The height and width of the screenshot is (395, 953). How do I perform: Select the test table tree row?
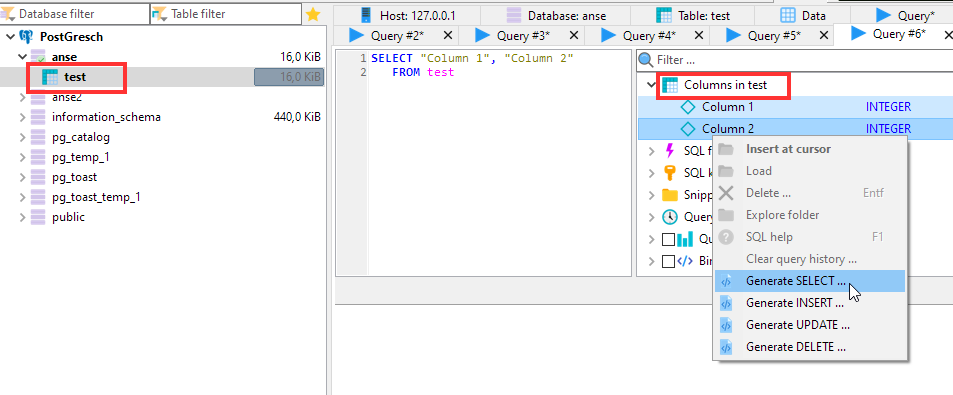pos(163,77)
